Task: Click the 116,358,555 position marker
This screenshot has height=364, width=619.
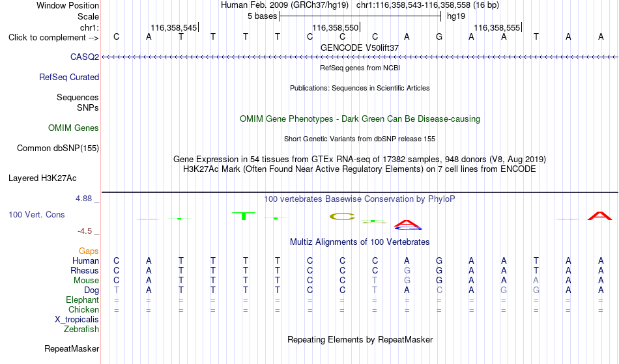Action: (x=497, y=27)
